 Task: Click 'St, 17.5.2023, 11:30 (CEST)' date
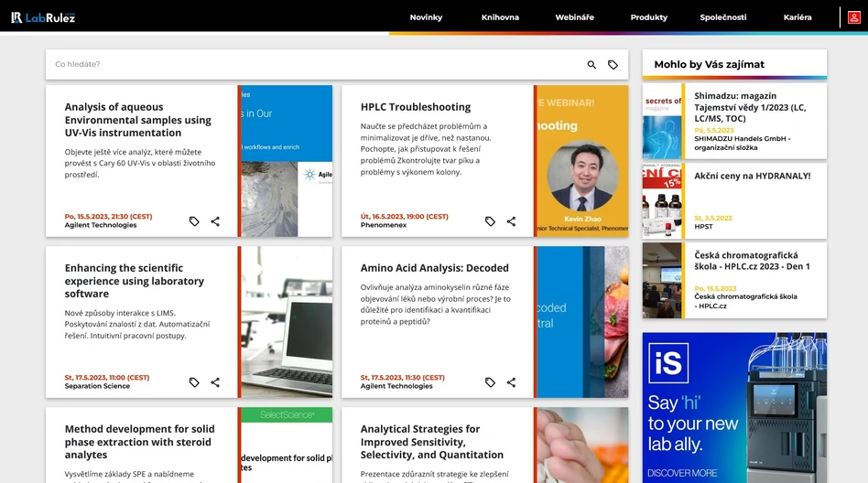pyautogui.click(x=403, y=377)
